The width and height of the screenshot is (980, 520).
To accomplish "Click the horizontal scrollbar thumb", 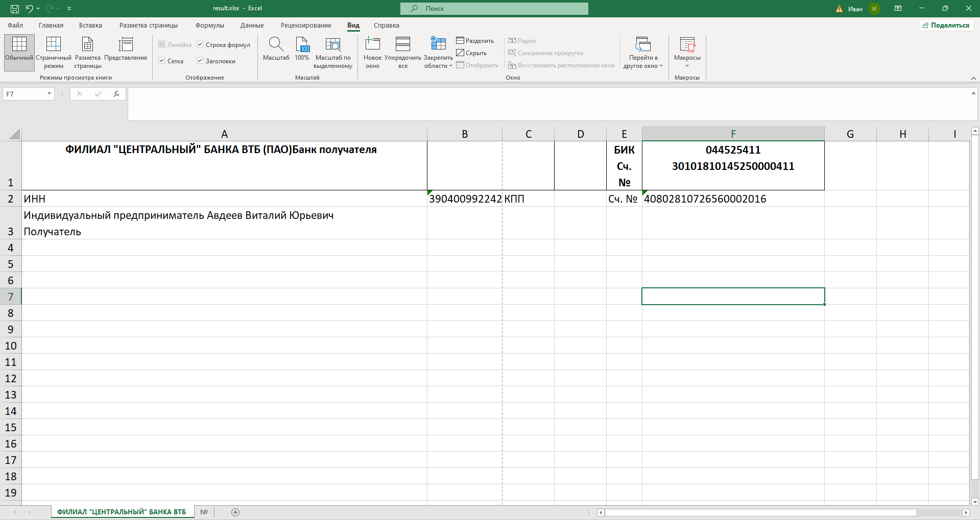I will click(761, 512).
